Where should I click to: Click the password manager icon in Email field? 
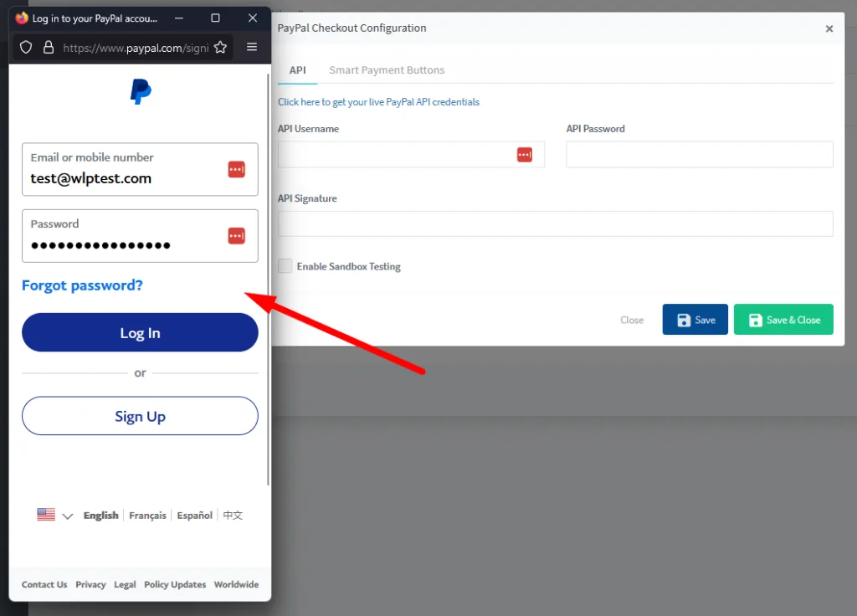click(x=237, y=169)
